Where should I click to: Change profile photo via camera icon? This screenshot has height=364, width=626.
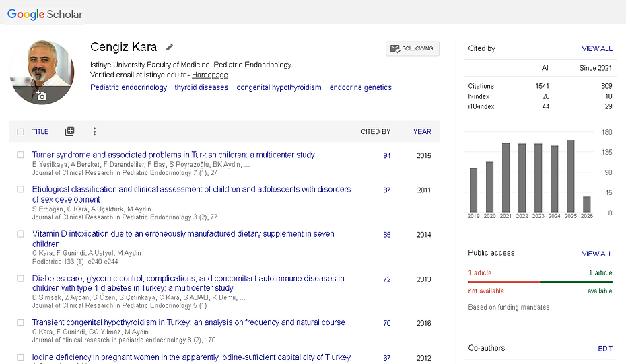tap(42, 96)
